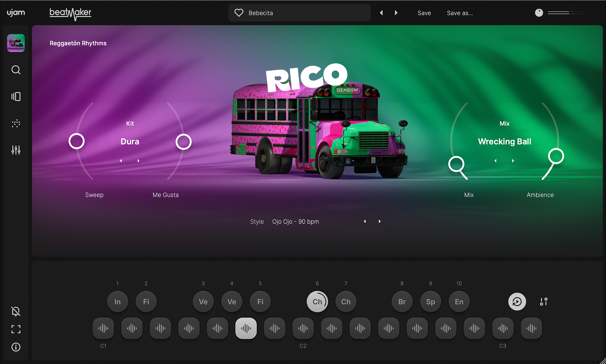The image size is (606, 364).
Task: Select the mixer sliders icon in sidebar
Action: click(16, 150)
